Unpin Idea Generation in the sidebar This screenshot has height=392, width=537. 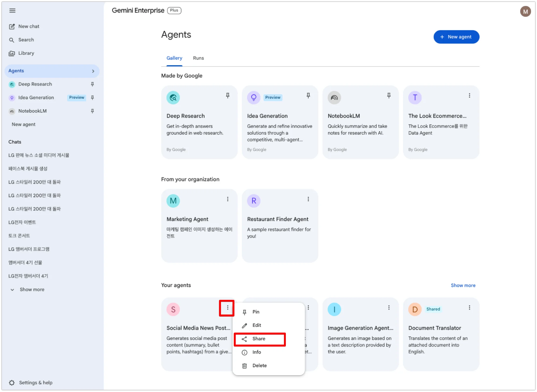click(92, 98)
